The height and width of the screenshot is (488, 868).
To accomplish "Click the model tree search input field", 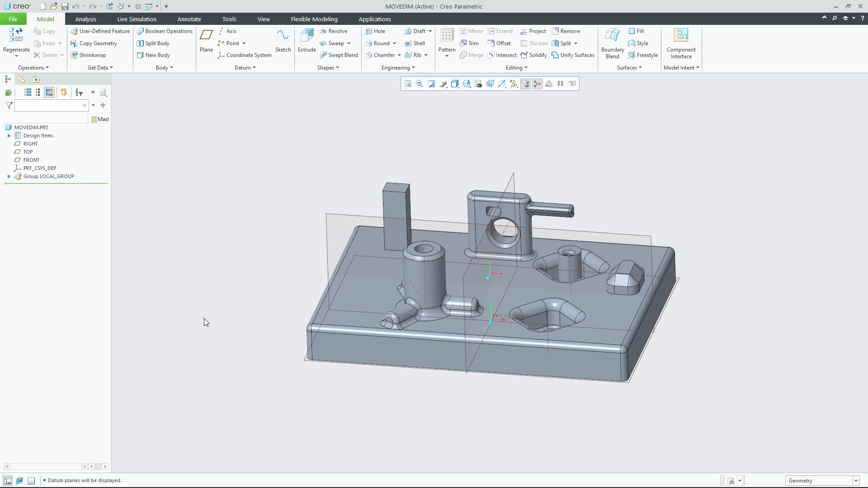I will [51, 105].
